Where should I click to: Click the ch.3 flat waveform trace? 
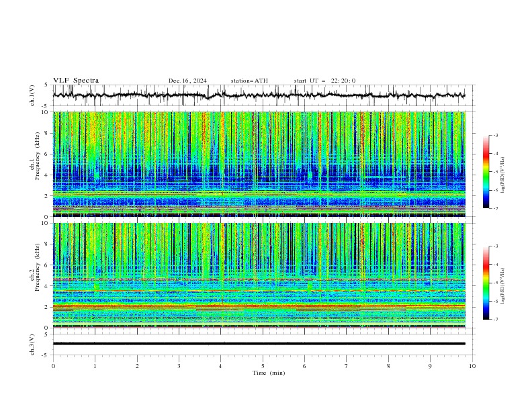pyautogui.click(x=259, y=344)
